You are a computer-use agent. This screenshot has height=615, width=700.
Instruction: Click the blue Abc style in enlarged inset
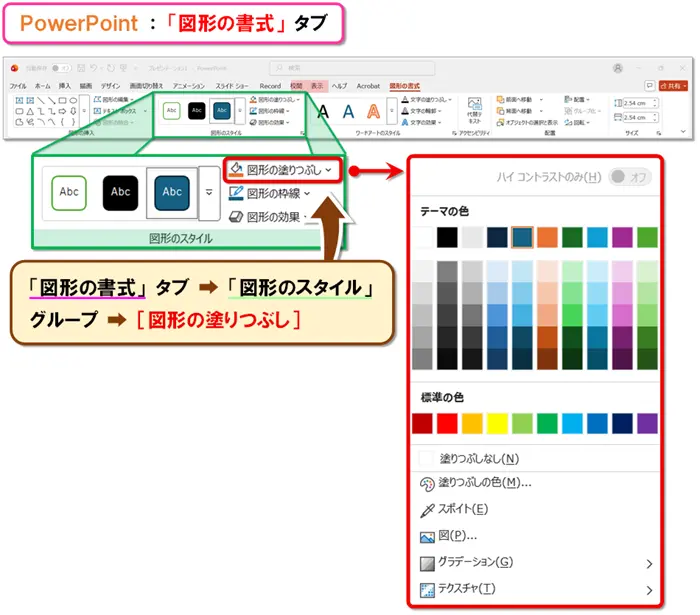[x=172, y=193]
